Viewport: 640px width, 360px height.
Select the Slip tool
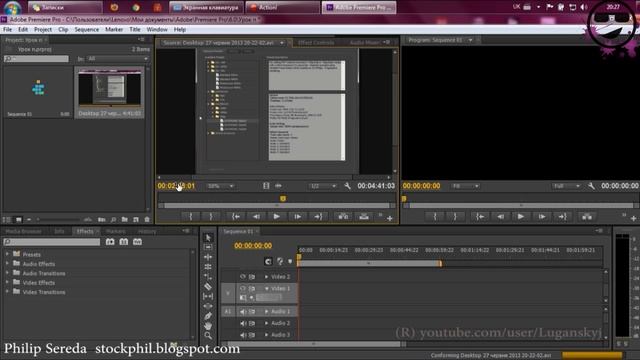click(x=208, y=296)
